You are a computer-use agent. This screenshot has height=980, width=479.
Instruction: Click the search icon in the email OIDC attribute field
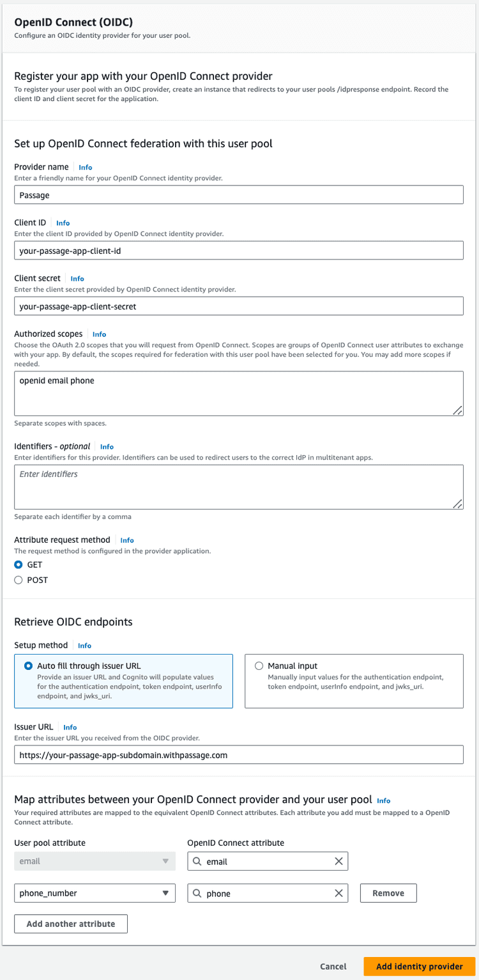(197, 861)
